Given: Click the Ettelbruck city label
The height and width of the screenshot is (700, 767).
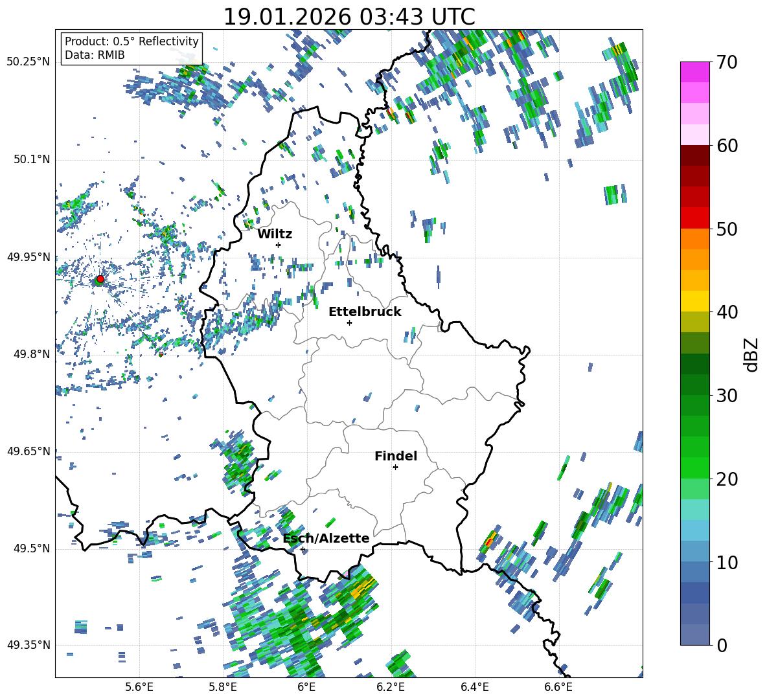Looking at the screenshot, I should coord(365,312).
